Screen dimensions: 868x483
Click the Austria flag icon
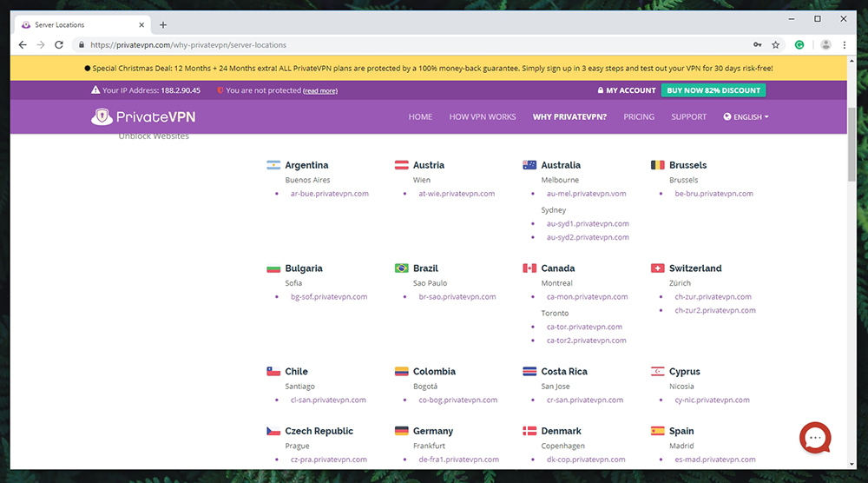tap(401, 165)
